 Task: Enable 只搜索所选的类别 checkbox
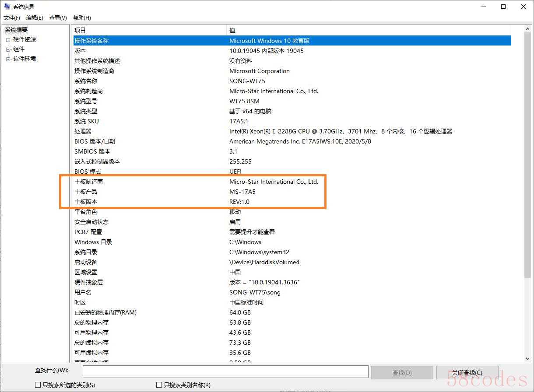38,385
